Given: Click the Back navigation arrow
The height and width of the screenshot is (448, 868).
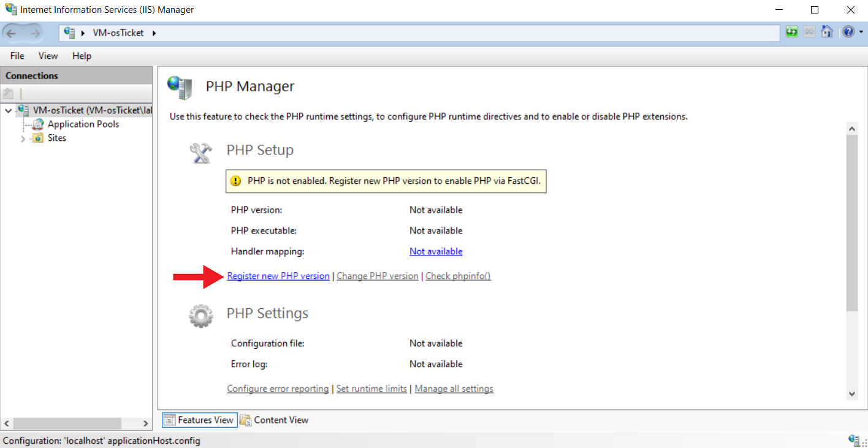Looking at the screenshot, I should pyautogui.click(x=12, y=33).
